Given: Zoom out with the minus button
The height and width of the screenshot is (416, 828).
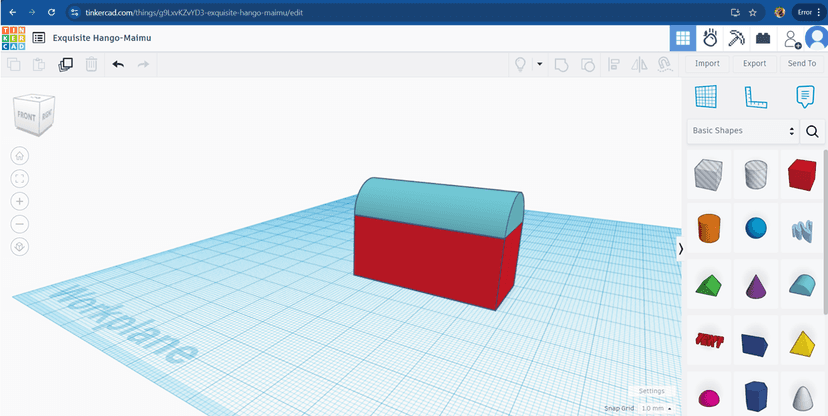Looking at the screenshot, I should point(20,224).
